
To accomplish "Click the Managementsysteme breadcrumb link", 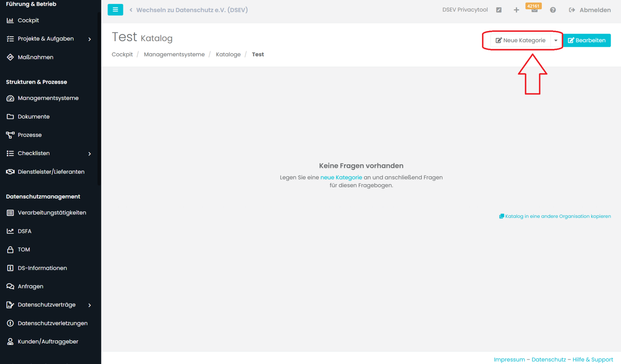I will [x=174, y=55].
